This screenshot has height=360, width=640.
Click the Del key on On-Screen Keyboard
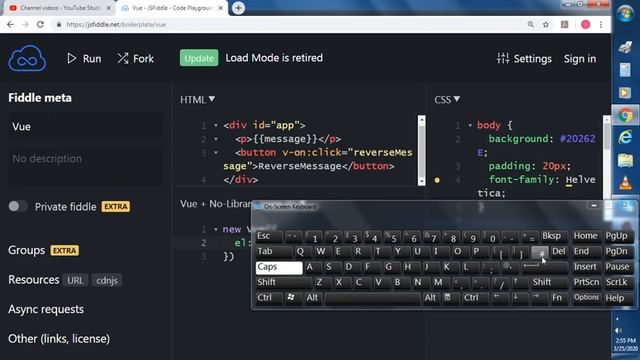(x=558, y=251)
